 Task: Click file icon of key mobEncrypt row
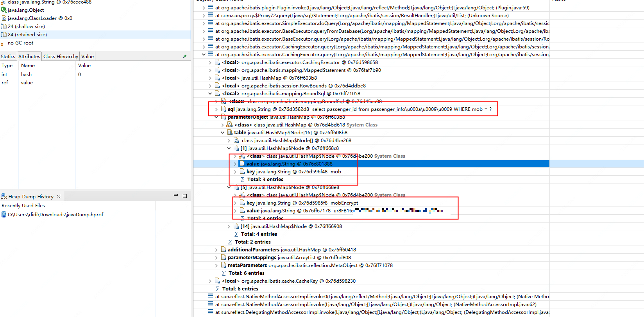pos(242,203)
